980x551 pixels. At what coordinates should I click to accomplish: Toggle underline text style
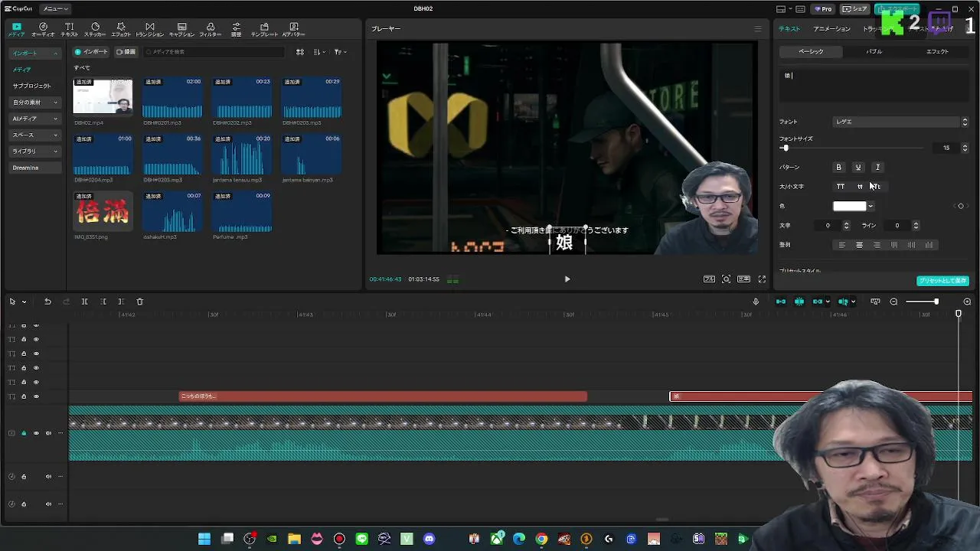858,168
